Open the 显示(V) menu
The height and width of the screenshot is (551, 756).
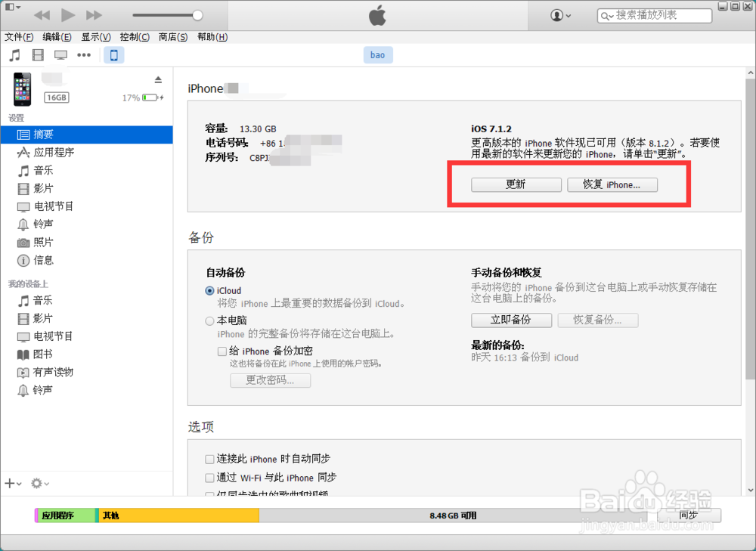click(96, 37)
